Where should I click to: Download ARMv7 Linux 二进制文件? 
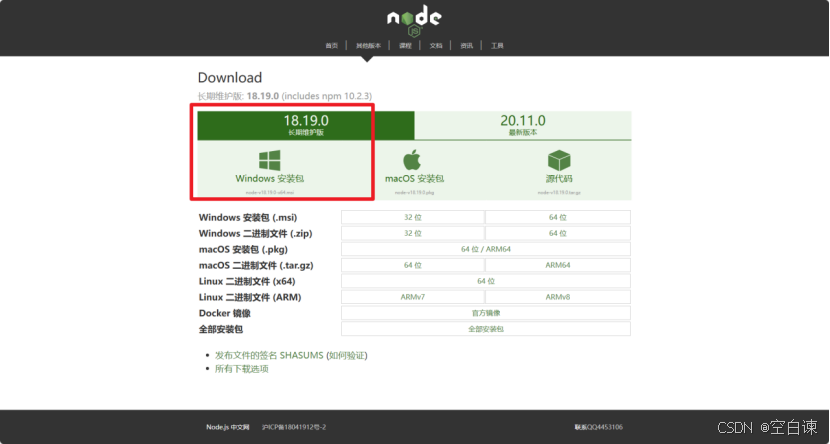[x=413, y=297]
